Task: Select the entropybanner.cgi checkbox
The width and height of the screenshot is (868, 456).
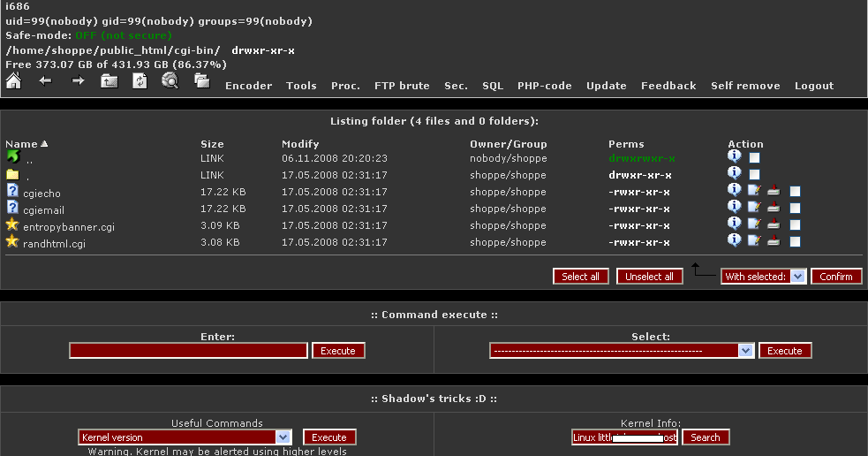Action: (x=795, y=225)
